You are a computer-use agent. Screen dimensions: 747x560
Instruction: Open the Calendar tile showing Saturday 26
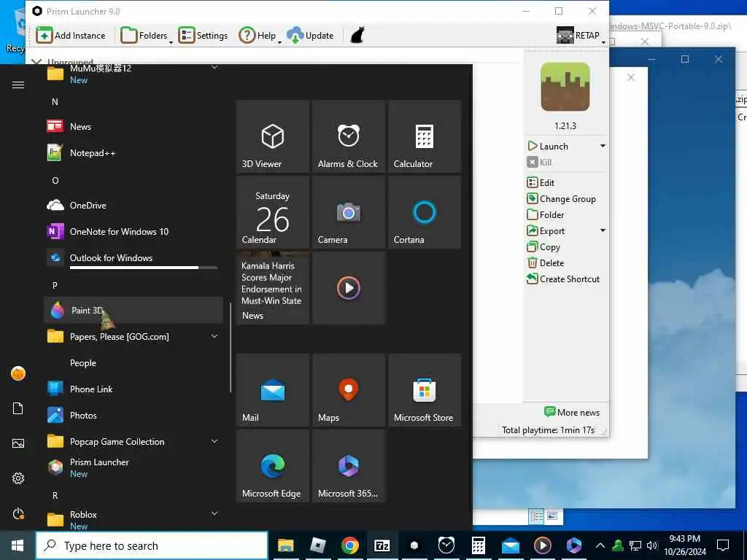point(273,212)
